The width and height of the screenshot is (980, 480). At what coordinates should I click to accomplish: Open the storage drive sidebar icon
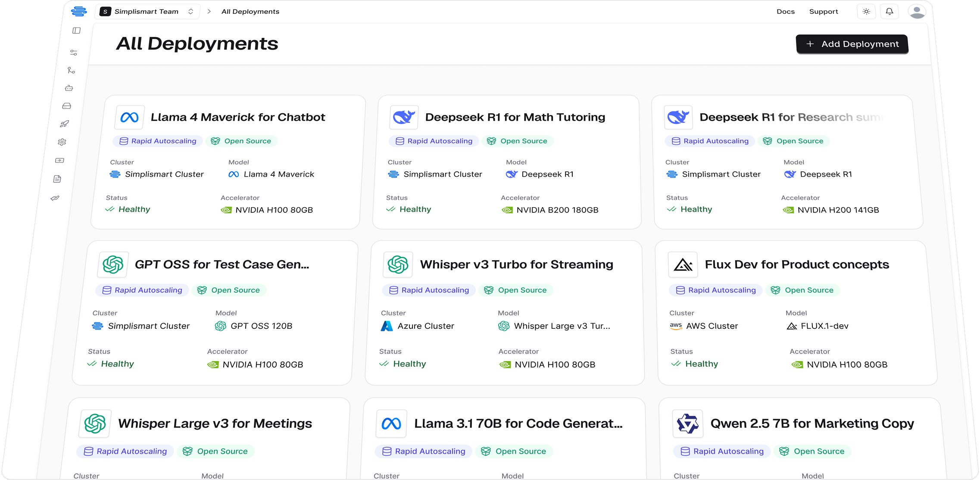pos(66,106)
